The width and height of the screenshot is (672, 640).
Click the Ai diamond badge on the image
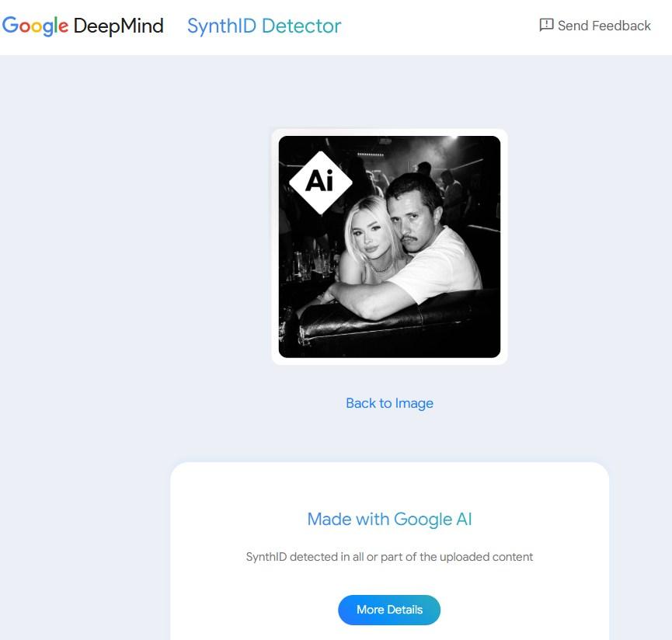(320, 182)
